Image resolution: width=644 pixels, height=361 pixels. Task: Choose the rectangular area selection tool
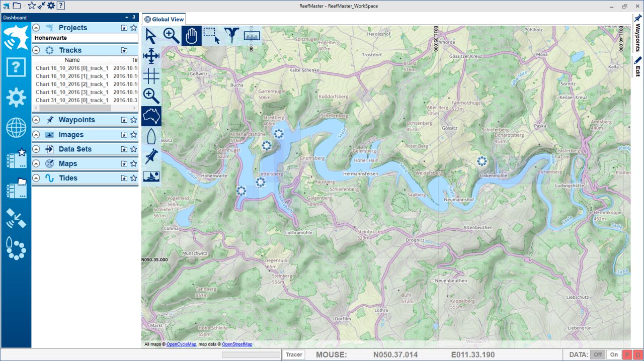tap(211, 36)
